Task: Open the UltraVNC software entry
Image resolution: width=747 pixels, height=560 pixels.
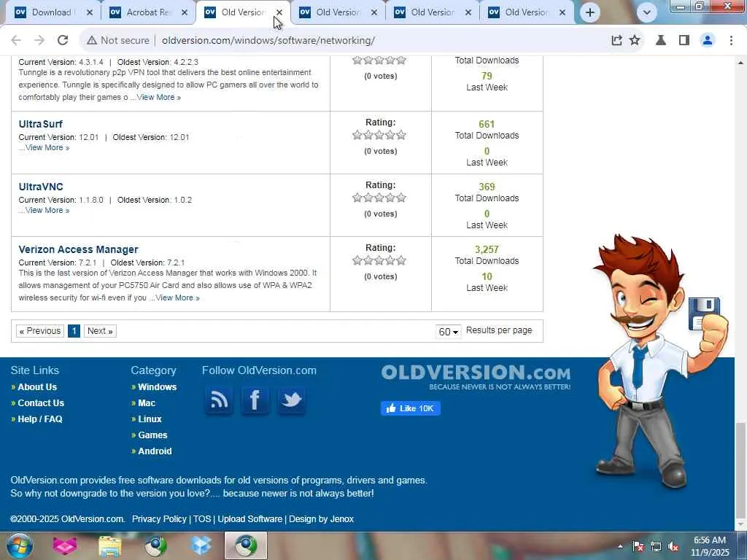Action: (41, 187)
